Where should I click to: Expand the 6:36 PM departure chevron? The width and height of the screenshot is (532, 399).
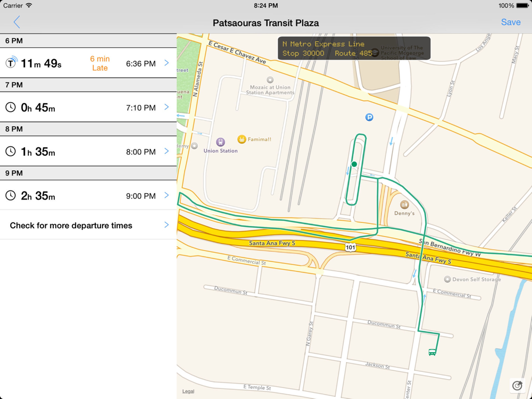point(167,63)
